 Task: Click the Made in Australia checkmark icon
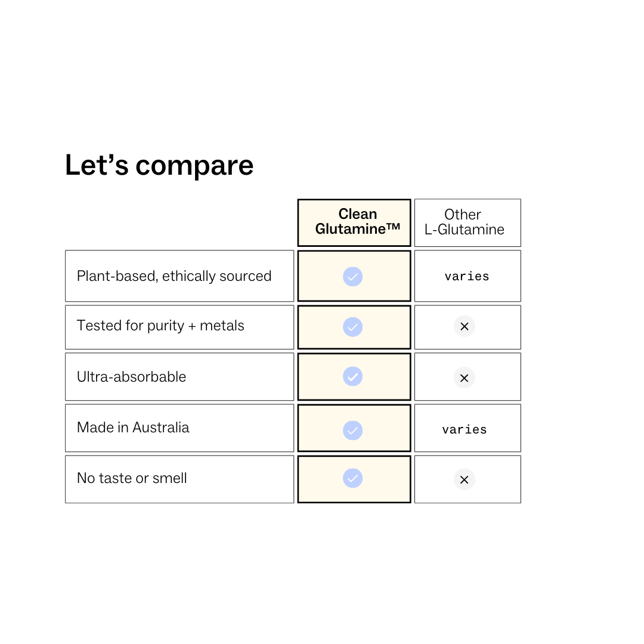click(x=352, y=431)
